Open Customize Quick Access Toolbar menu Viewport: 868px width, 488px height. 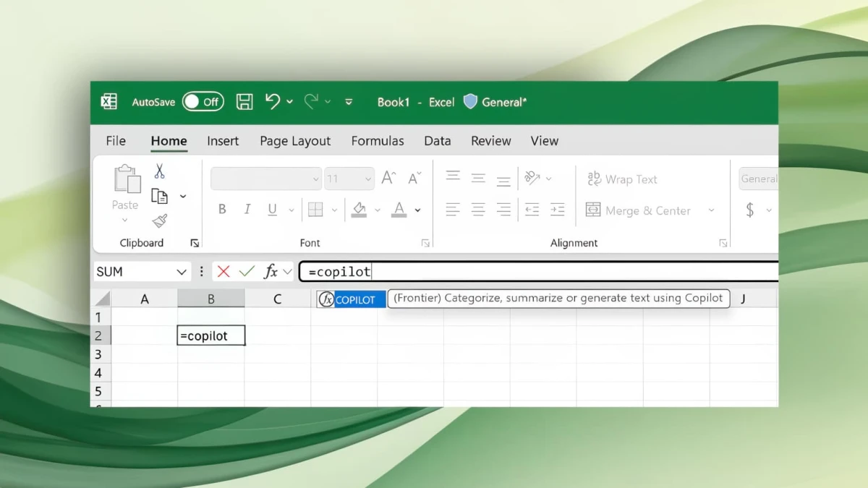tap(349, 102)
